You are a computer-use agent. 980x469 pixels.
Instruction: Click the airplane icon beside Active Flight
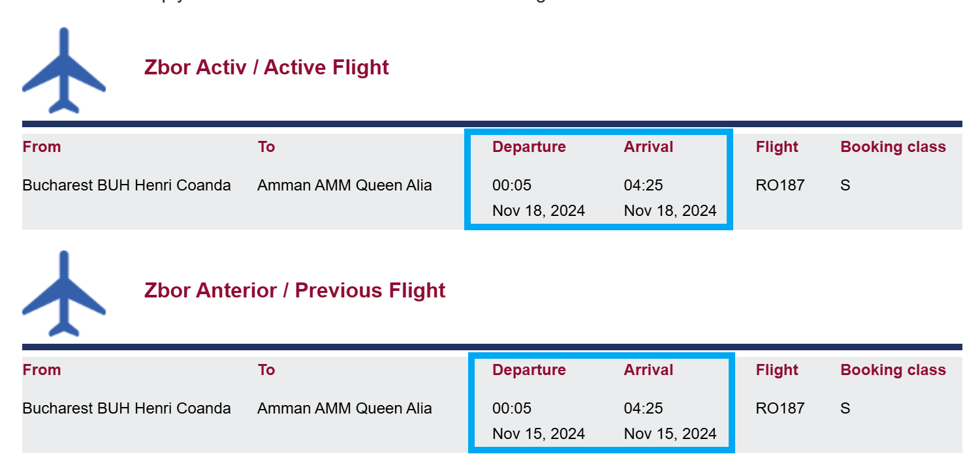(x=63, y=70)
